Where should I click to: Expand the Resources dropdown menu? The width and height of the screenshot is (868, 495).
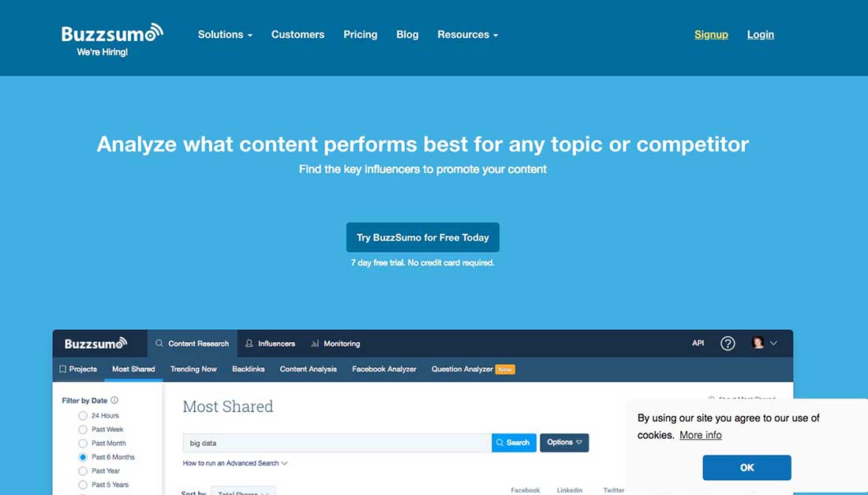[468, 34]
